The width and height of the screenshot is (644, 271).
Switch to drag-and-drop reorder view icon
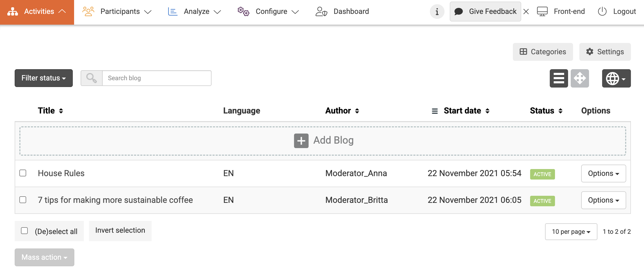(x=580, y=78)
